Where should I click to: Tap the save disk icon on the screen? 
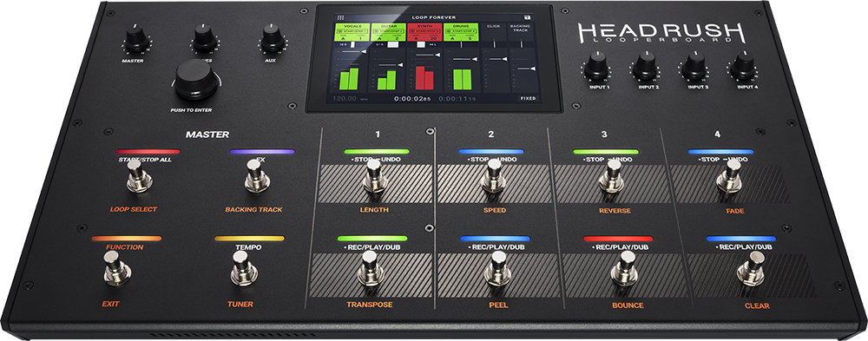pyautogui.click(x=528, y=17)
